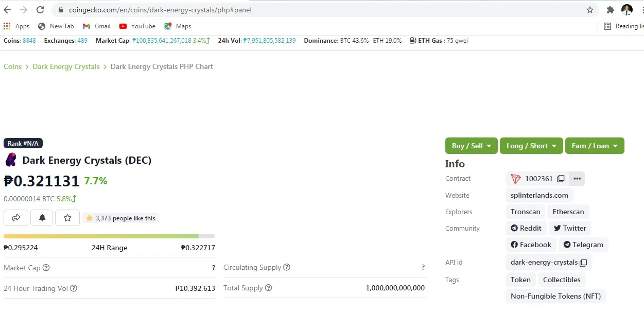Click the total market cap value

162,41
